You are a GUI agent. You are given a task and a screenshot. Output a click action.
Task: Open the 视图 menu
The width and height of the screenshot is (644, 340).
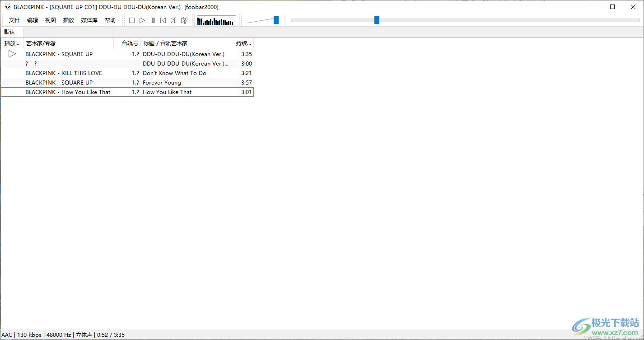pos(51,20)
